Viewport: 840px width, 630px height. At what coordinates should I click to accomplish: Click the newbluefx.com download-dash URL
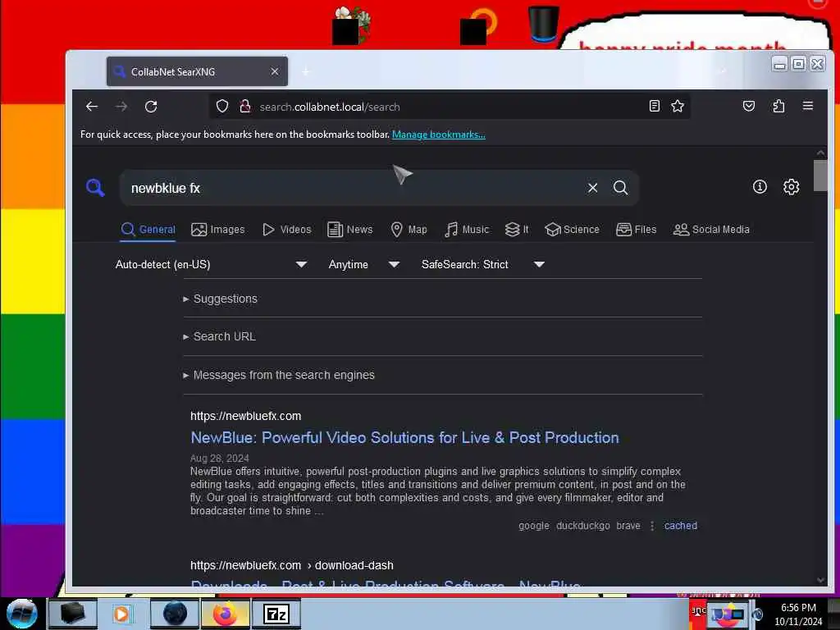point(291,565)
